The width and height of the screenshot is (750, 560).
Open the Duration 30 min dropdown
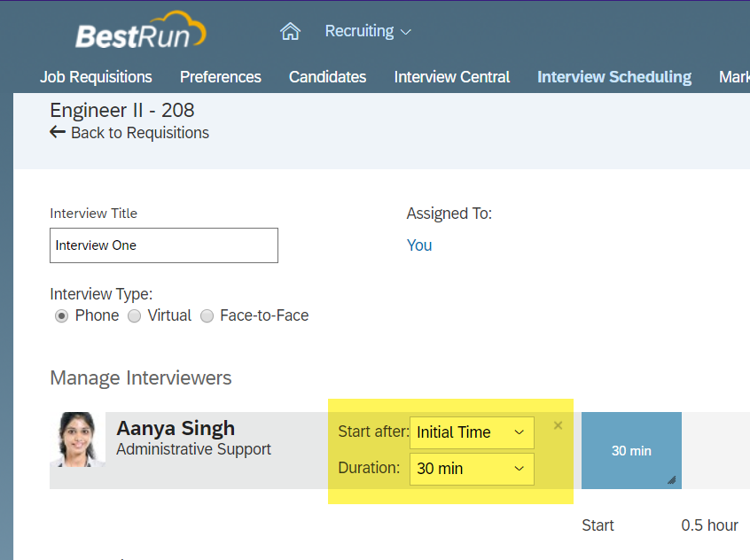472,469
